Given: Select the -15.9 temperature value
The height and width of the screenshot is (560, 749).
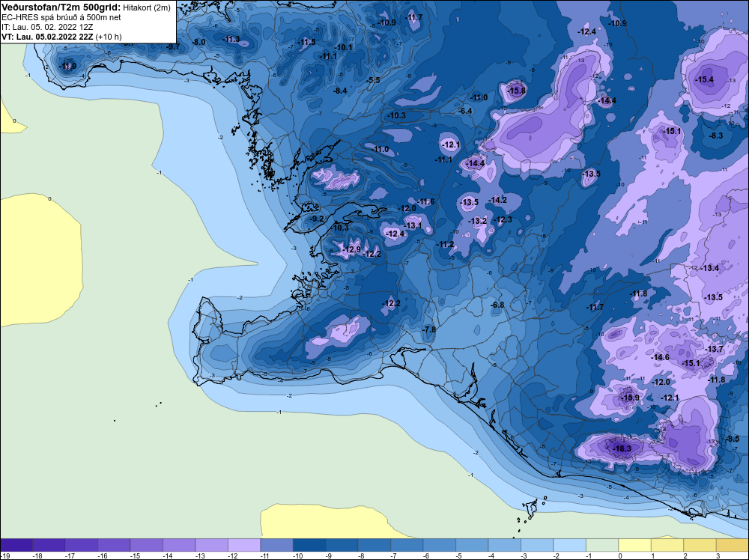Looking at the screenshot, I should [630, 398].
